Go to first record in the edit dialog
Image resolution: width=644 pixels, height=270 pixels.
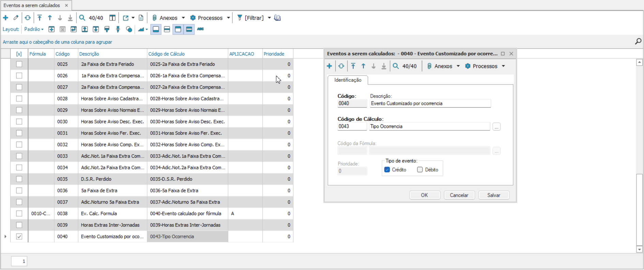pos(353,66)
